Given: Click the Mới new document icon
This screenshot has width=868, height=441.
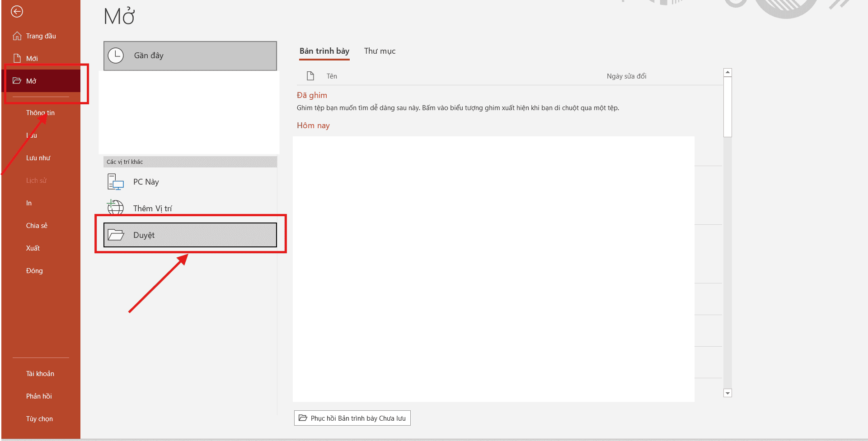Looking at the screenshot, I should click(17, 58).
